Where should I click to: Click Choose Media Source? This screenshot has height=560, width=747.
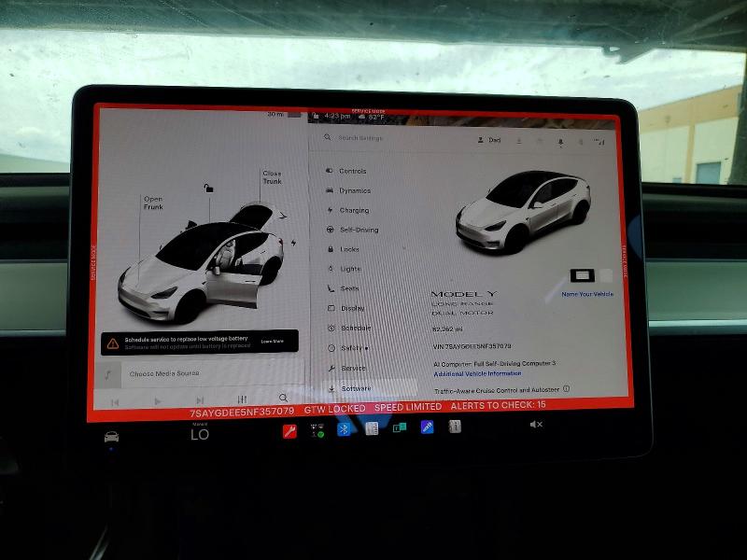coord(164,373)
